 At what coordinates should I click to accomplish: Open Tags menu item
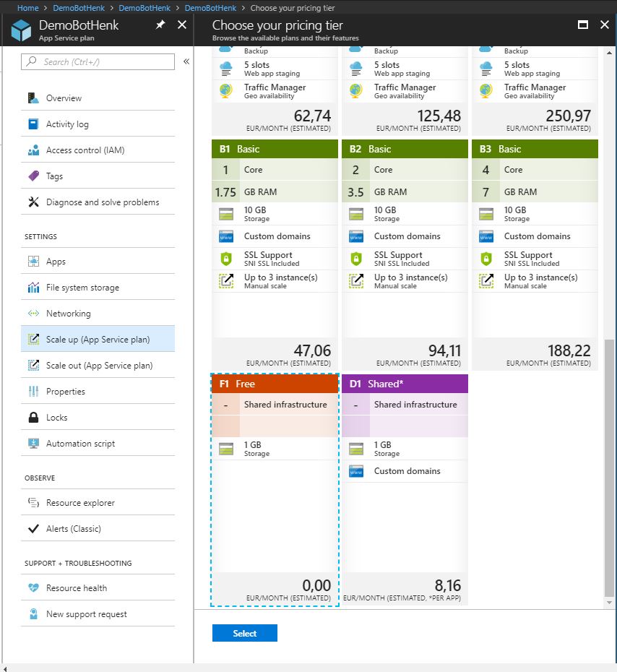click(x=98, y=176)
